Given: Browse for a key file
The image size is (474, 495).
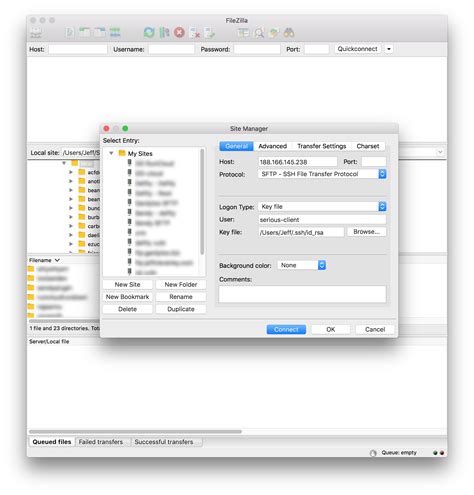Looking at the screenshot, I should [366, 232].
